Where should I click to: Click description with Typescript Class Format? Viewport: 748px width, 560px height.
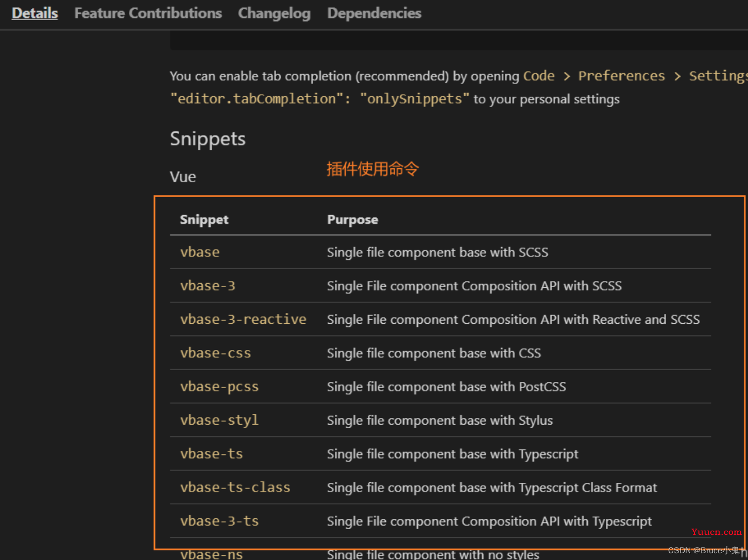[492, 487]
